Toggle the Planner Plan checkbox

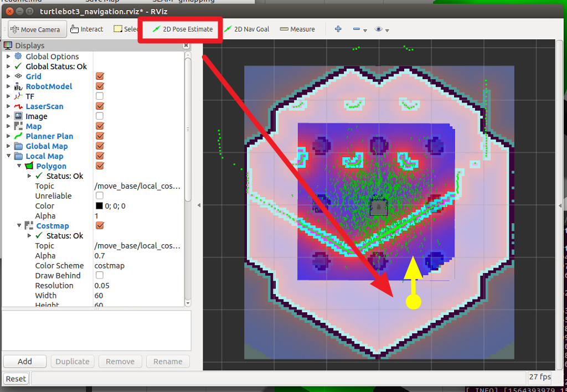point(100,136)
